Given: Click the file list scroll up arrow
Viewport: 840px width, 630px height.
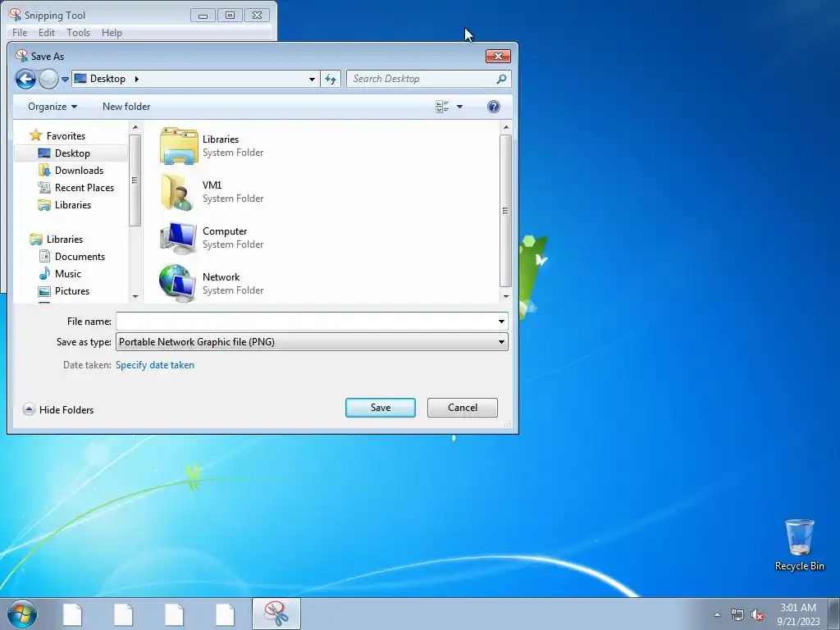Looking at the screenshot, I should pos(505,127).
